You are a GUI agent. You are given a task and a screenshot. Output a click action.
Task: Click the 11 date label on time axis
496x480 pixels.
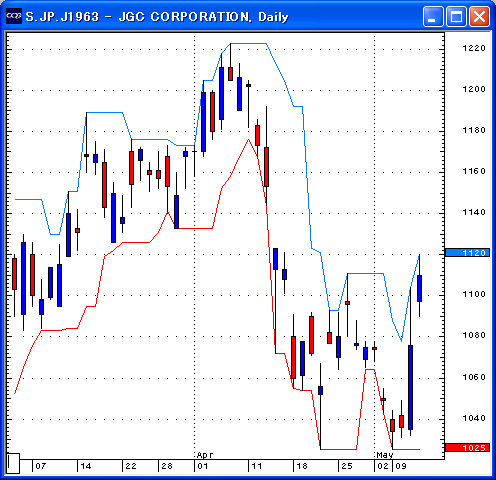(257, 466)
